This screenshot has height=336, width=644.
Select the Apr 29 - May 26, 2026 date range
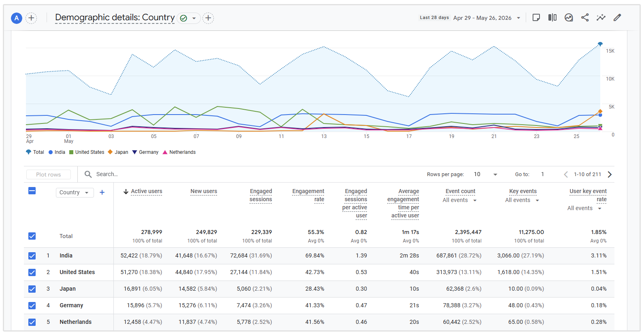pos(482,18)
